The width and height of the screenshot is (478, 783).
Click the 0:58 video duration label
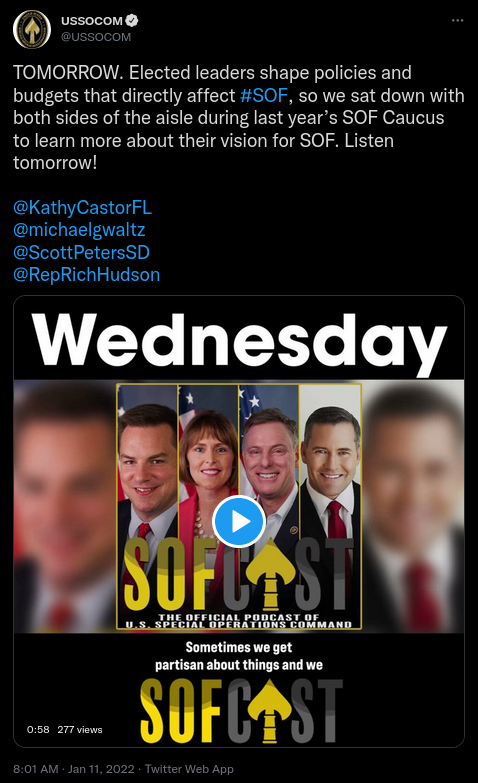[x=38, y=730]
